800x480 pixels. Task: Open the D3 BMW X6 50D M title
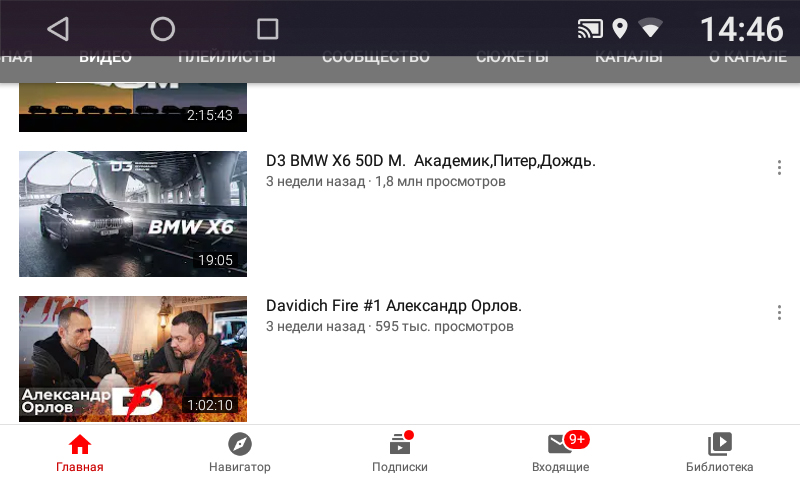coord(431,161)
